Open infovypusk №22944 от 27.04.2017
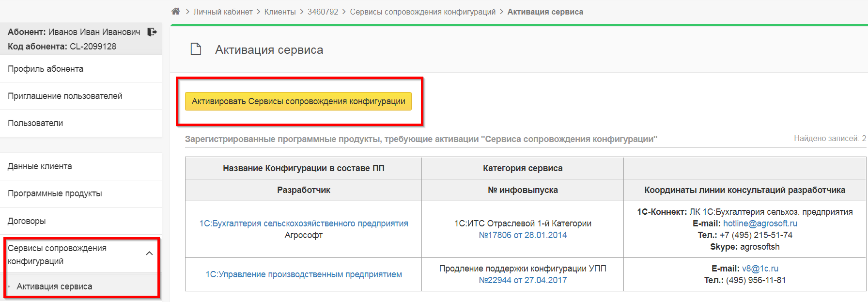This screenshot has width=868, height=302. pos(523,280)
